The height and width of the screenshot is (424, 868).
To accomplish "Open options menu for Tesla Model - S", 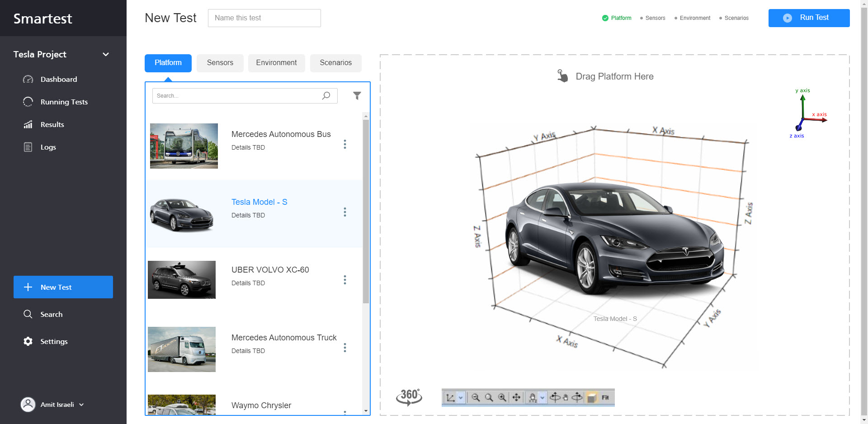I will [345, 212].
